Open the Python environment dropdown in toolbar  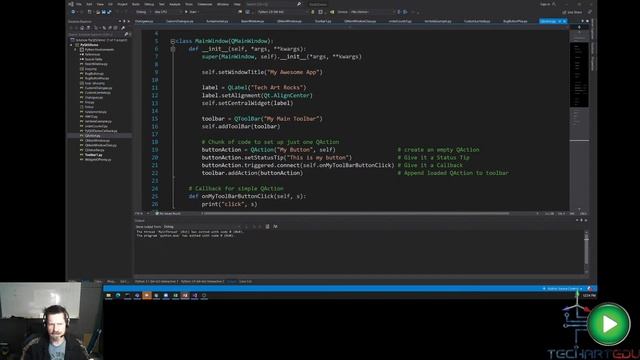click(282, 12)
